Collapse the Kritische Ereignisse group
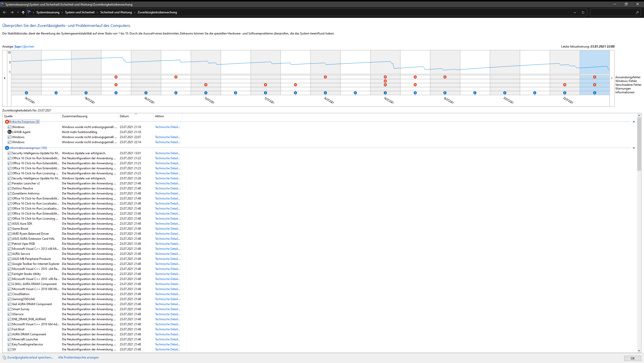644x363 pixels. click(634, 122)
